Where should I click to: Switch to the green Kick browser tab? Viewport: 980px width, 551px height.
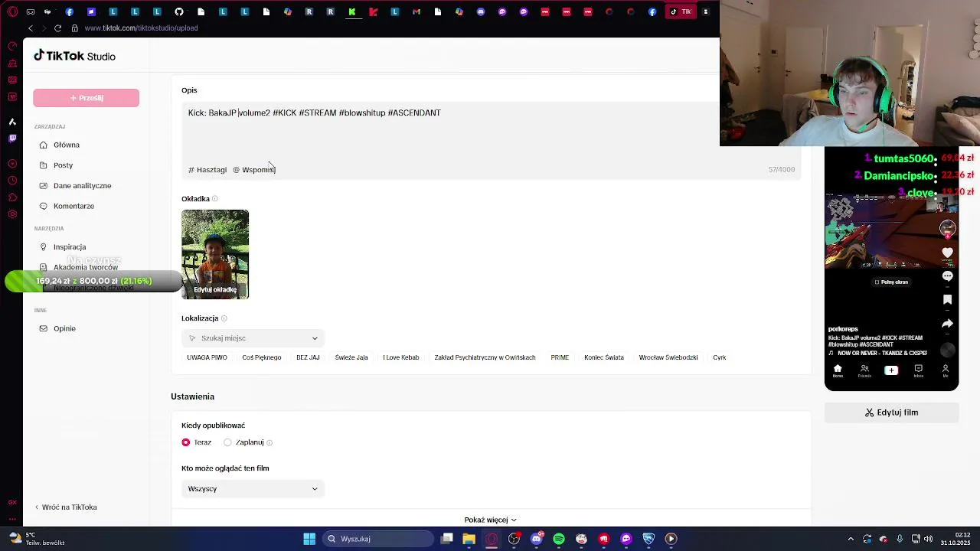tap(352, 11)
